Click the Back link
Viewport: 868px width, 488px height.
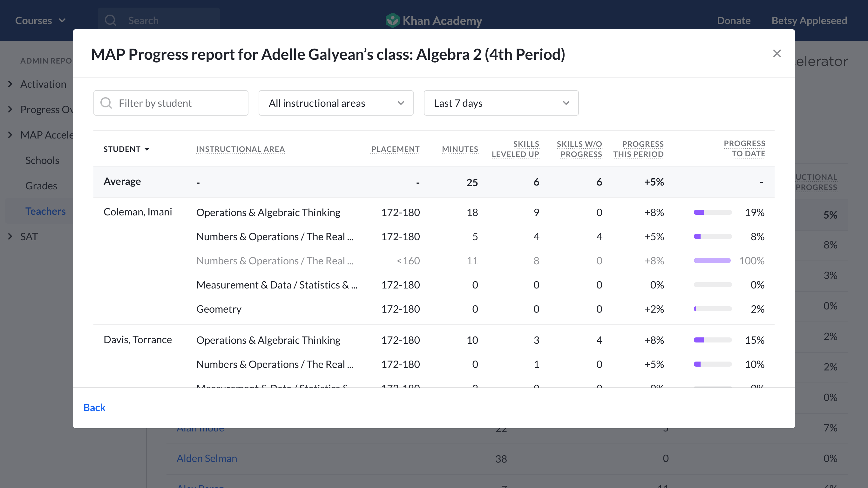pyautogui.click(x=94, y=407)
